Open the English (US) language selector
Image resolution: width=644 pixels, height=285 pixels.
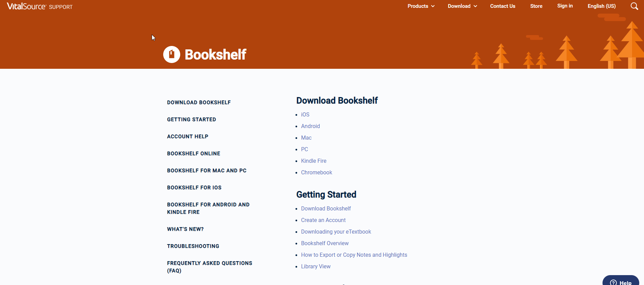(601, 6)
